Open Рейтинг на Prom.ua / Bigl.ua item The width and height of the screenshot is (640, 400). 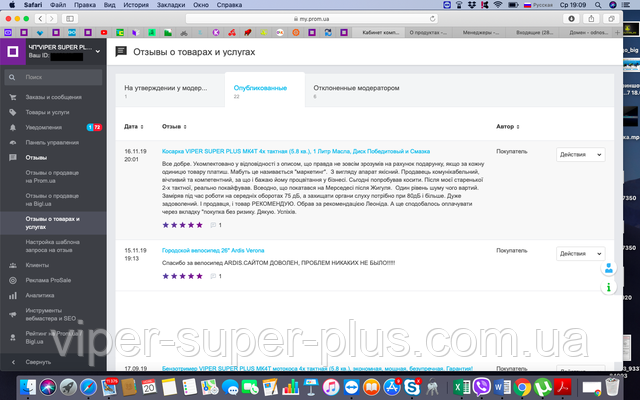pyautogui.click(x=53, y=338)
